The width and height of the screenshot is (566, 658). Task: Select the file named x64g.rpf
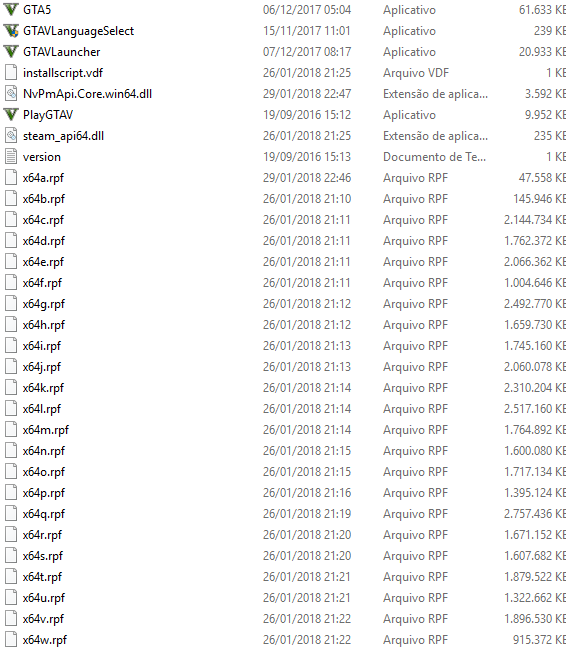(44, 304)
